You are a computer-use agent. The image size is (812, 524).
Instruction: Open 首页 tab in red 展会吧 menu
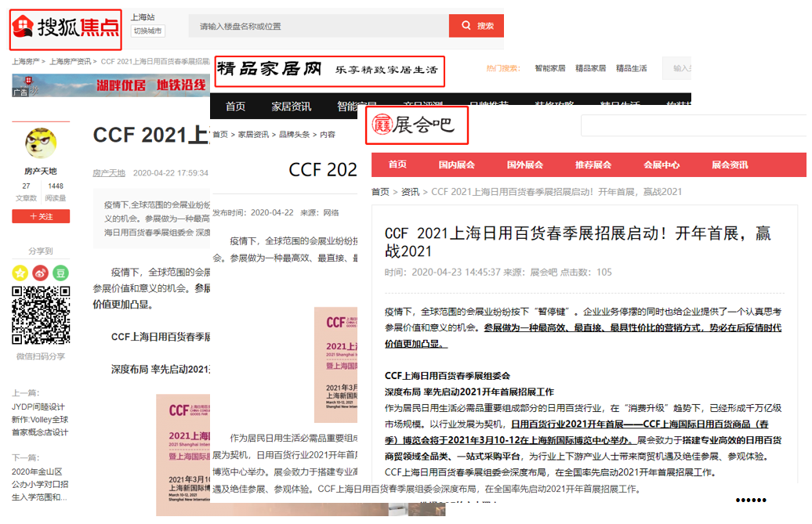tap(397, 164)
